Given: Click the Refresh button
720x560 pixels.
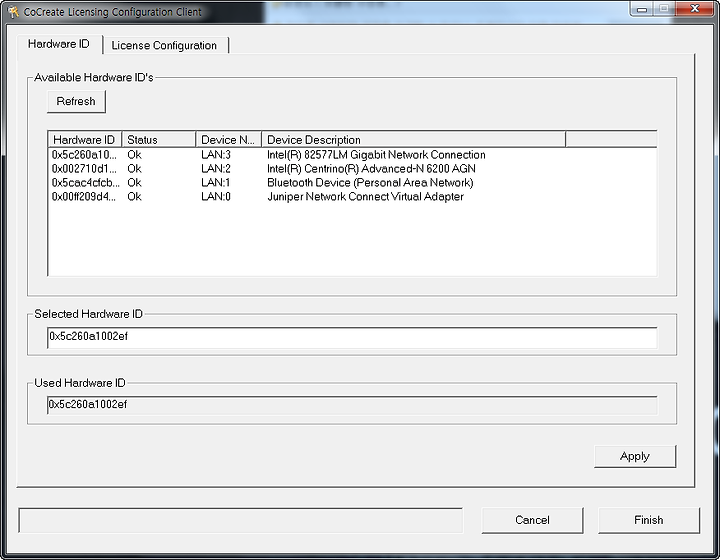Looking at the screenshot, I should (76, 101).
